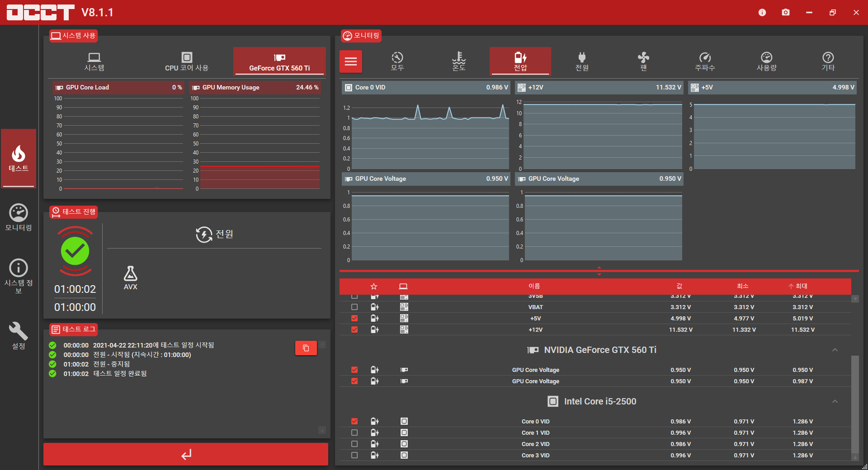Sort table by 최대 column header
This screenshot has height=470, width=868.
click(798, 286)
